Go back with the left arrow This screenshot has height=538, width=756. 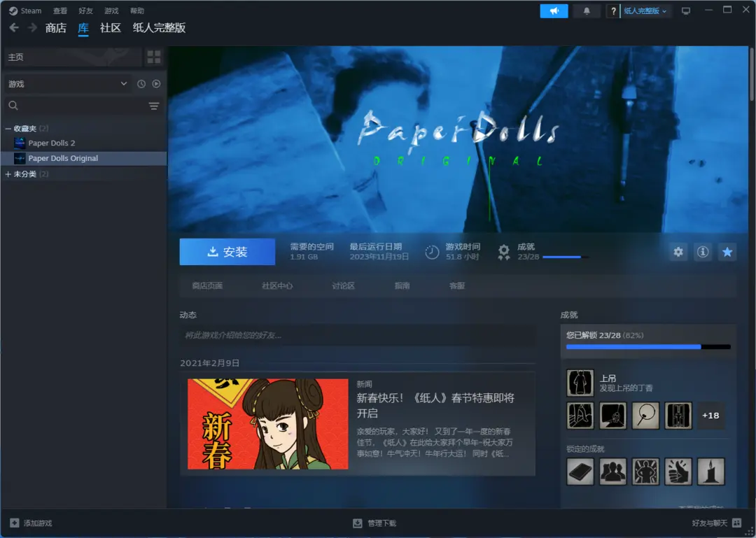(14, 27)
